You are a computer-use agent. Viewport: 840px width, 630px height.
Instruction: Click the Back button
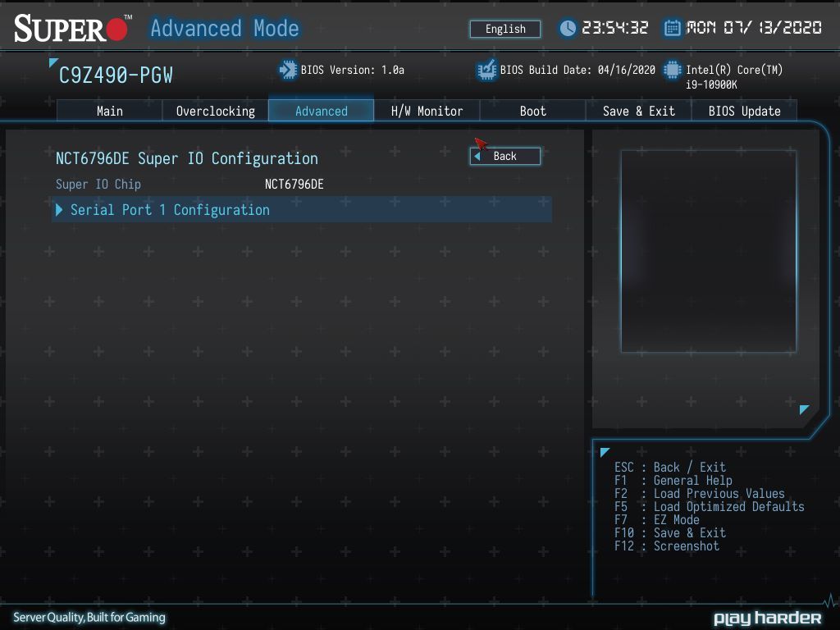pyautogui.click(x=505, y=156)
